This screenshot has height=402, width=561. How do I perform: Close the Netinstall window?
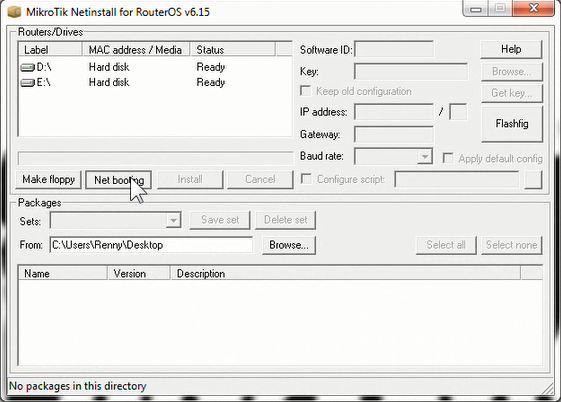click(533, 9)
